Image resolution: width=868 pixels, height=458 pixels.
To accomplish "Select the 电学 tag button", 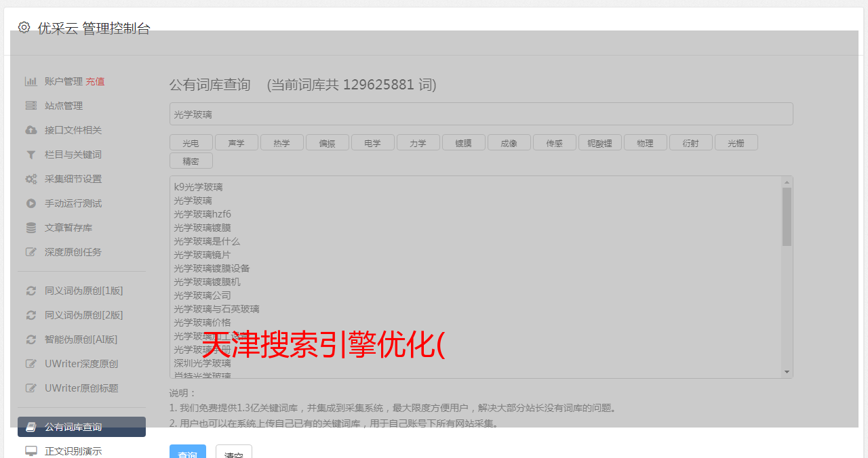I will point(373,142).
